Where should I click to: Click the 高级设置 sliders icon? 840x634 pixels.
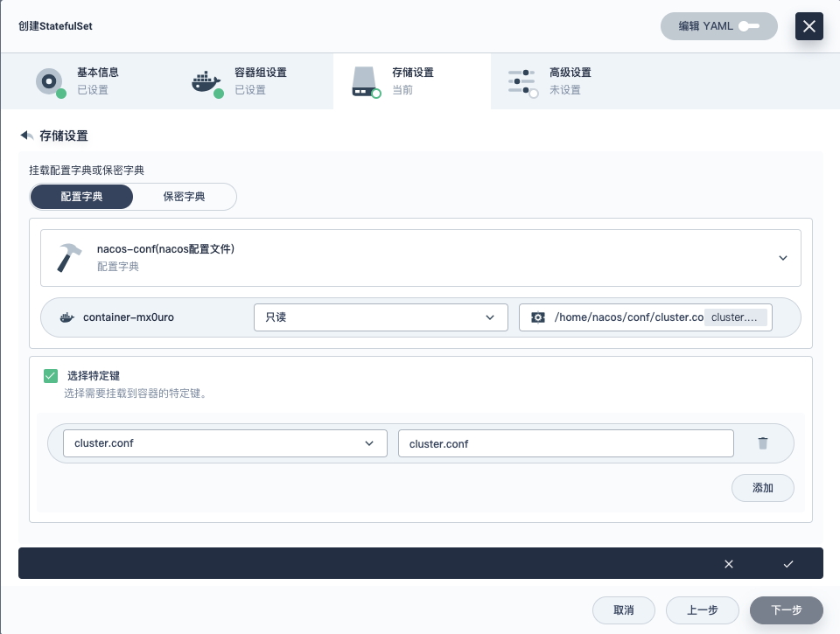(x=522, y=82)
